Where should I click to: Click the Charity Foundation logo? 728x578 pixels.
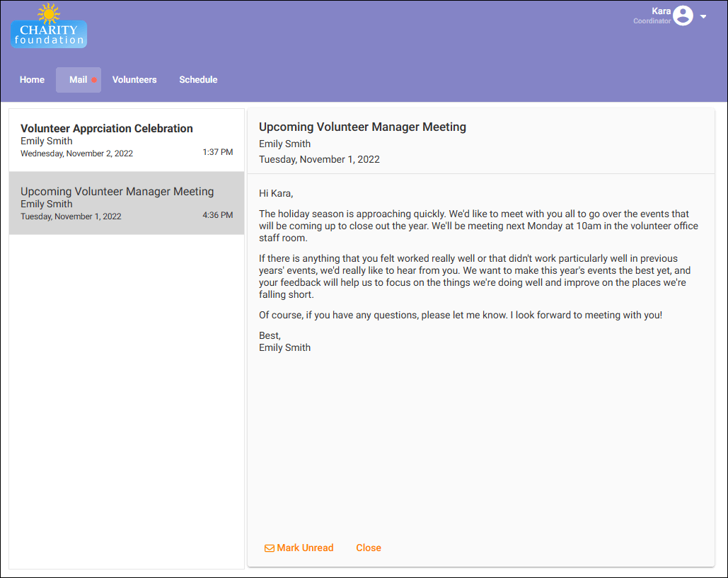[x=49, y=34]
